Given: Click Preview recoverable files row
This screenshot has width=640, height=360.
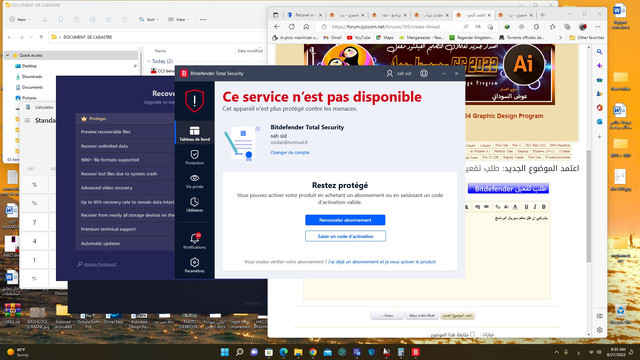Looking at the screenshot, I should [125, 132].
